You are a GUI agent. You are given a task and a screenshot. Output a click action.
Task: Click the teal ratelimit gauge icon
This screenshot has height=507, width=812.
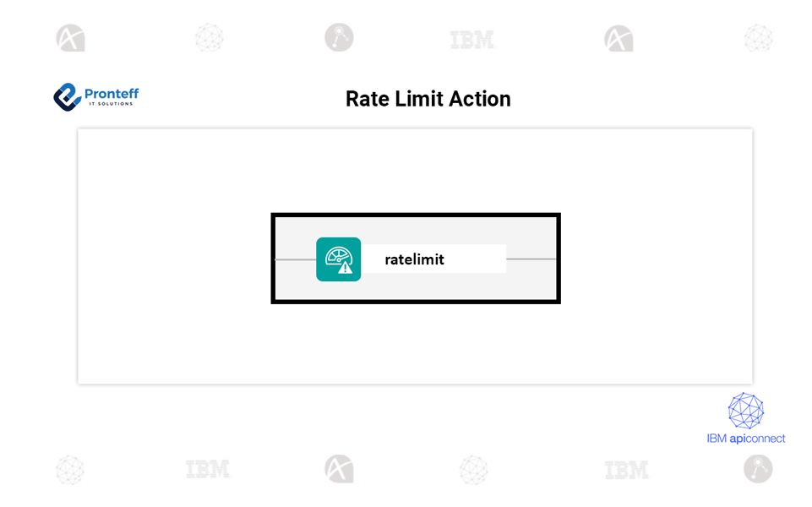coord(338,259)
